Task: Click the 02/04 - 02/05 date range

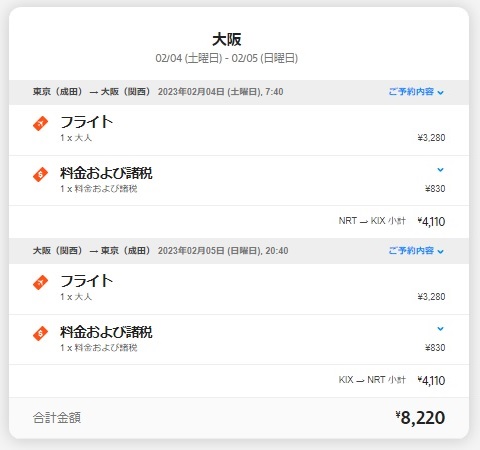Action: (227, 58)
